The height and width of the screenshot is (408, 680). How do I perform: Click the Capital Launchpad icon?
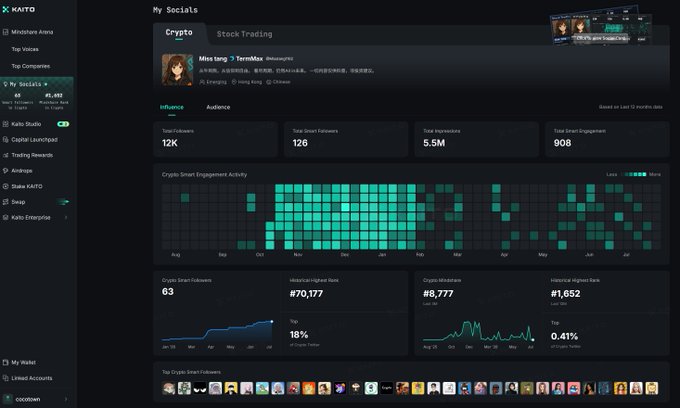6,140
